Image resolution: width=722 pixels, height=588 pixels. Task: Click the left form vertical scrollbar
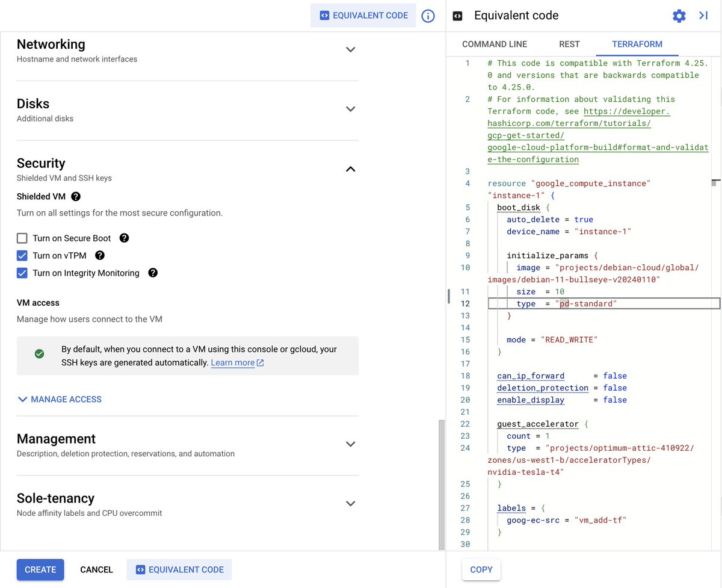pos(442,484)
